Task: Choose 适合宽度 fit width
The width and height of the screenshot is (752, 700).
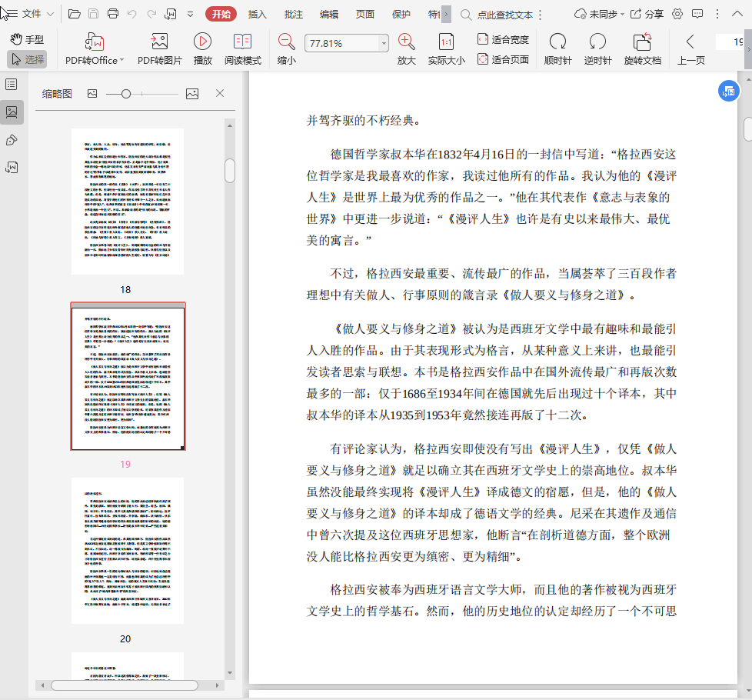Action: coord(503,39)
